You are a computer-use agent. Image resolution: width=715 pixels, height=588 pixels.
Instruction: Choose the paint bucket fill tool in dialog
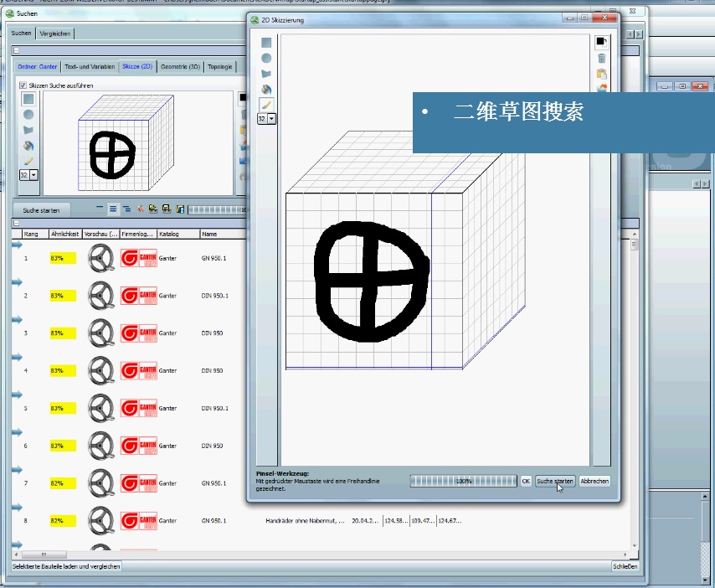click(x=266, y=89)
